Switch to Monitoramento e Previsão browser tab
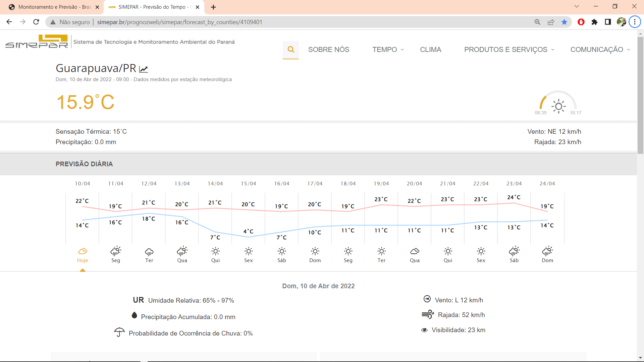The image size is (644, 362). point(54,7)
